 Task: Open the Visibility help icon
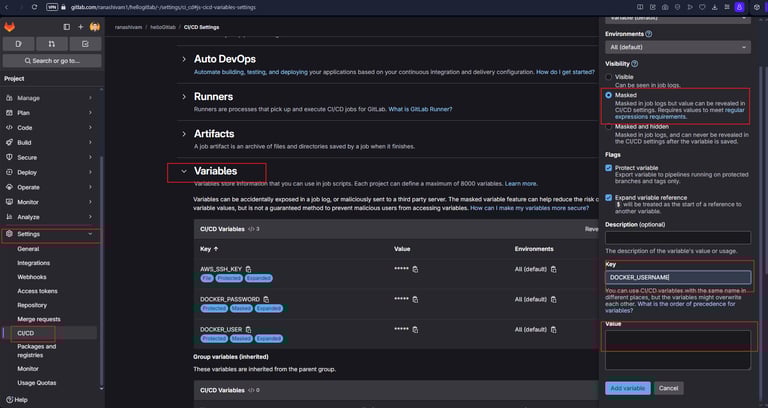pos(635,64)
